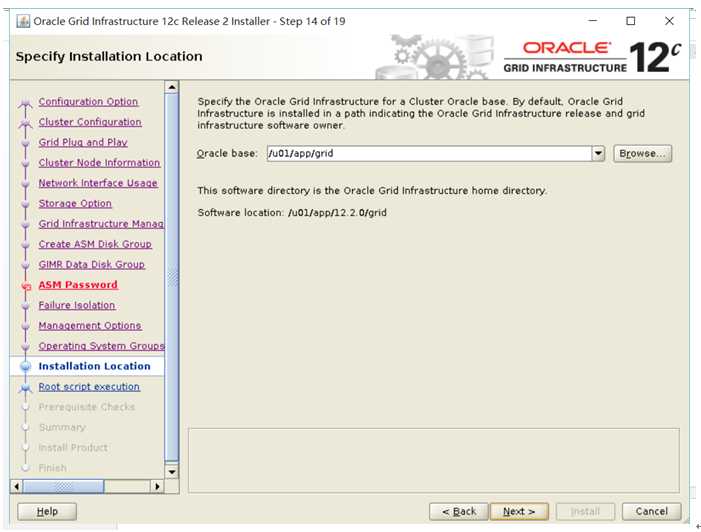Open installer Help

coord(47,511)
